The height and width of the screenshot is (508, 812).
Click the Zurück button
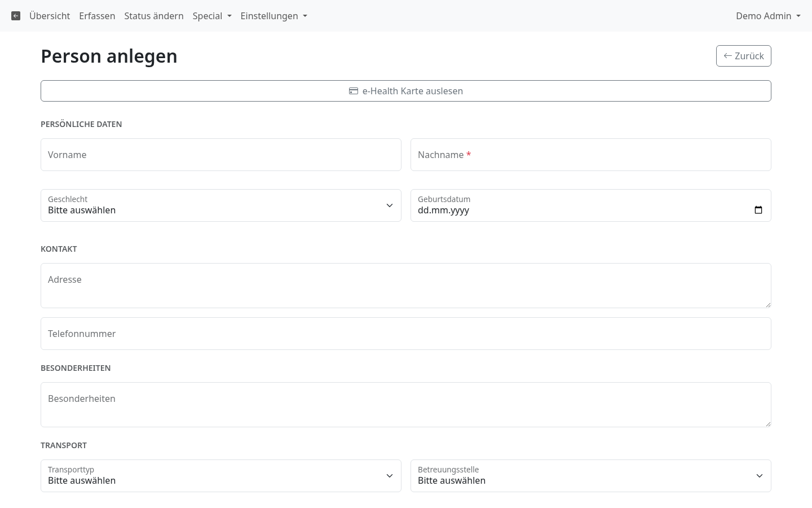click(x=743, y=56)
